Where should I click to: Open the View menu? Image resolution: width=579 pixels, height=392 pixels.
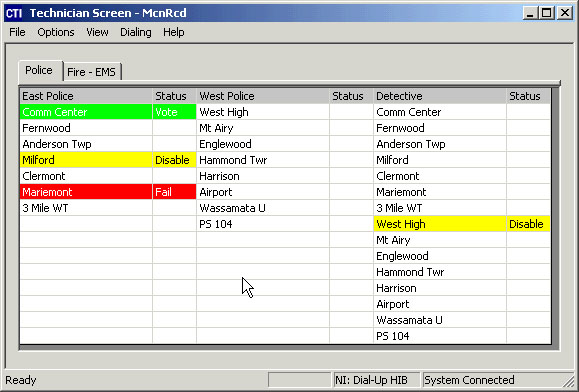tap(97, 32)
